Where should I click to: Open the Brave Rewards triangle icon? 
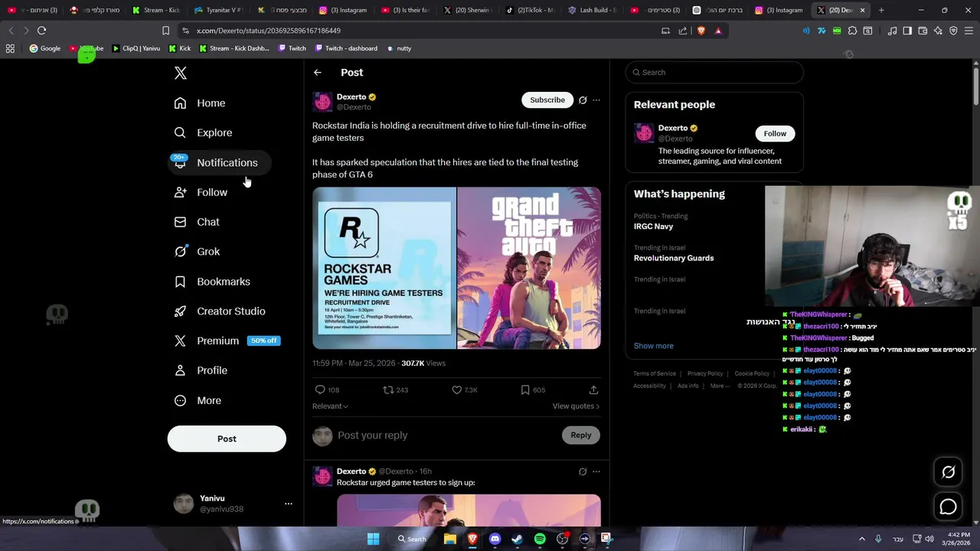pos(718,31)
